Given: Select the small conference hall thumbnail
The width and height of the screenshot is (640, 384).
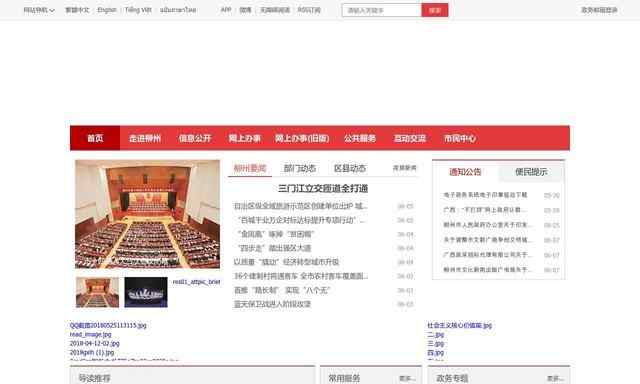Looking at the screenshot, I should [x=98, y=292].
